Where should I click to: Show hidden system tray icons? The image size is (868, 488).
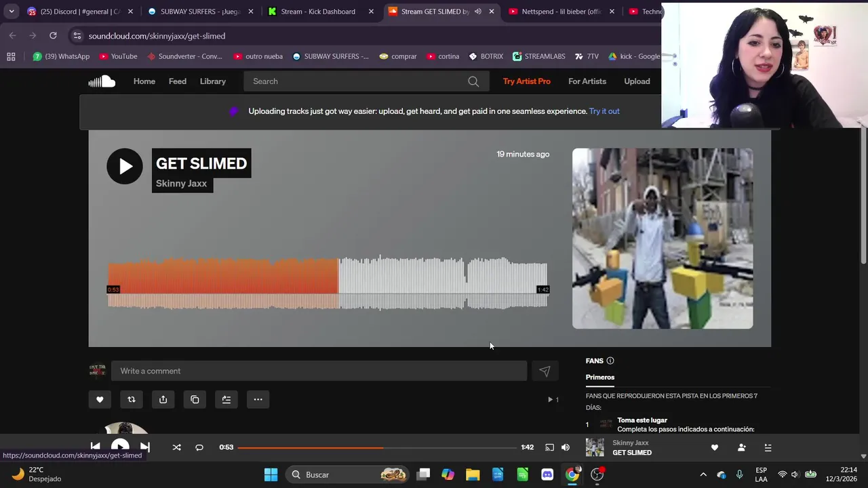(x=703, y=474)
